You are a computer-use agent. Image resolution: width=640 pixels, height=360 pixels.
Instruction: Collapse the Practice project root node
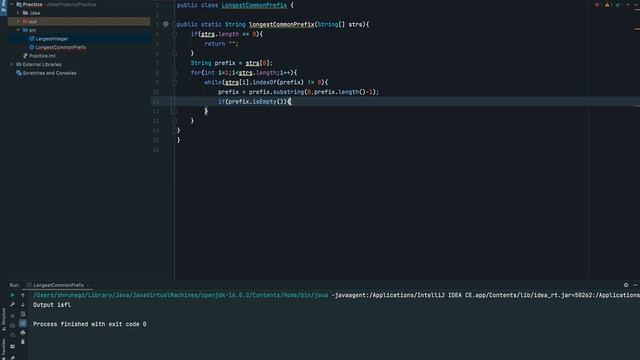(11, 4)
